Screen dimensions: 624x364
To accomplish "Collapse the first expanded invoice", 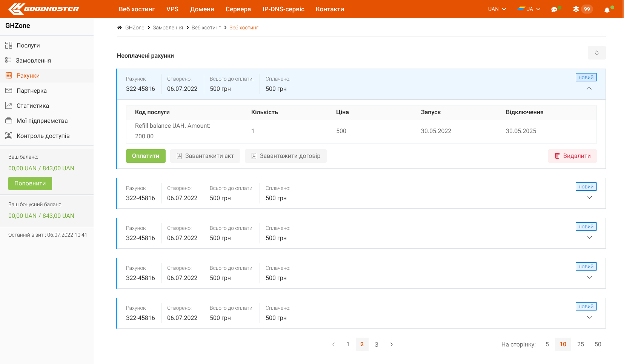I will coord(589,88).
